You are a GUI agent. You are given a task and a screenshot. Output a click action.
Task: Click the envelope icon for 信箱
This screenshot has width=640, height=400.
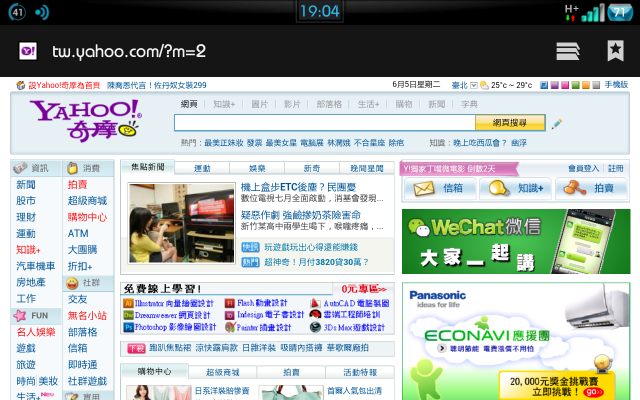point(424,189)
